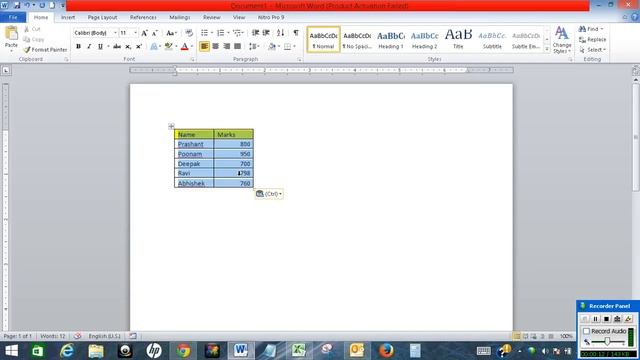Toggle underline formatting
Screen dimensions: 640x360
100,47
